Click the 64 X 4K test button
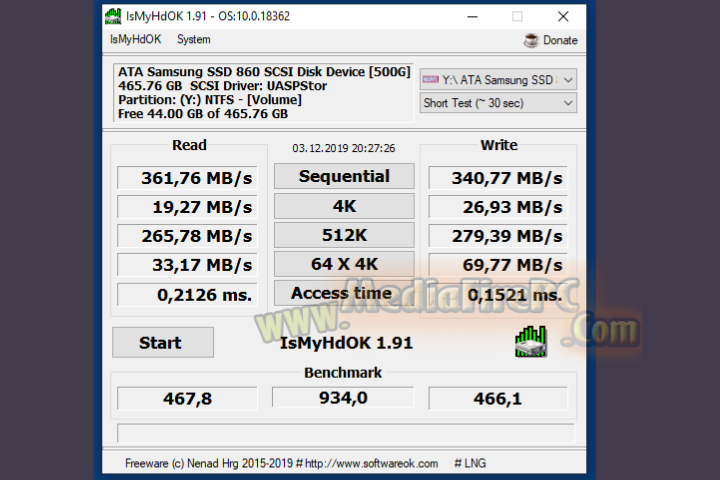Screen dimensions: 720x480 (344, 264)
